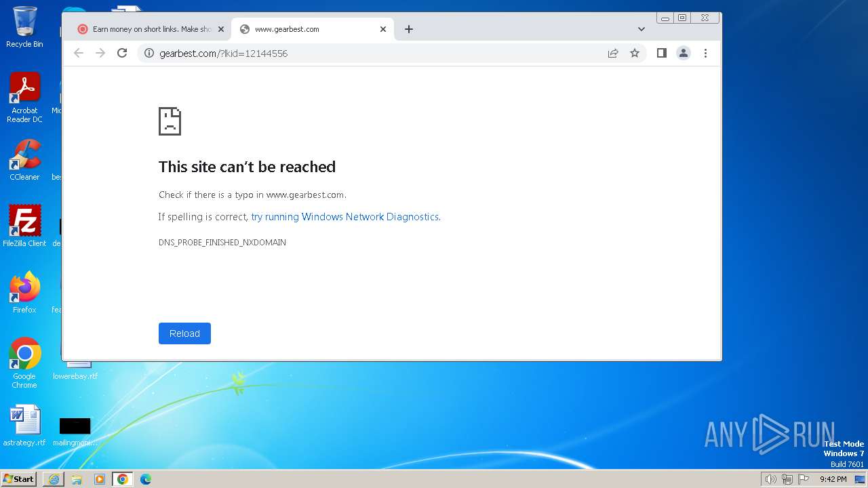Click the blue Reload button
Viewport: 868px width, 488px height.
pyautogui.click(x=184, y=333)
